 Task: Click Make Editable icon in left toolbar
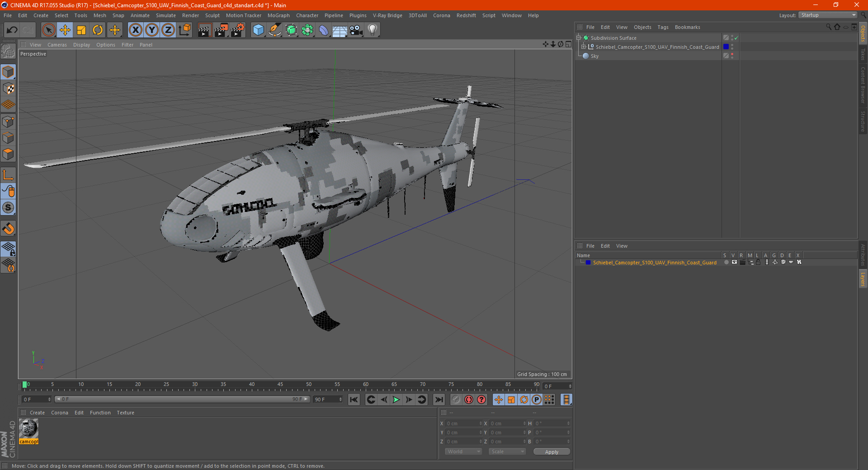[x=8, y=51]
